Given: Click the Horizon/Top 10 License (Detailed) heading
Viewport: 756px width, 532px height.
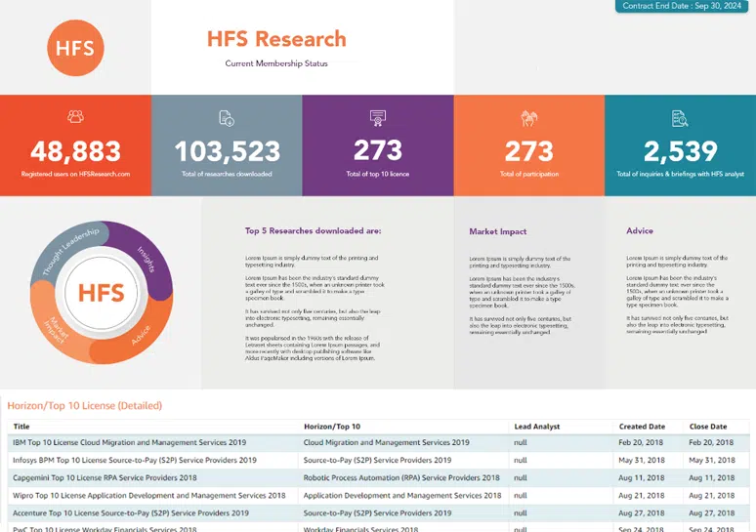Looking at the screenshot, I should (x=85, y=406).
